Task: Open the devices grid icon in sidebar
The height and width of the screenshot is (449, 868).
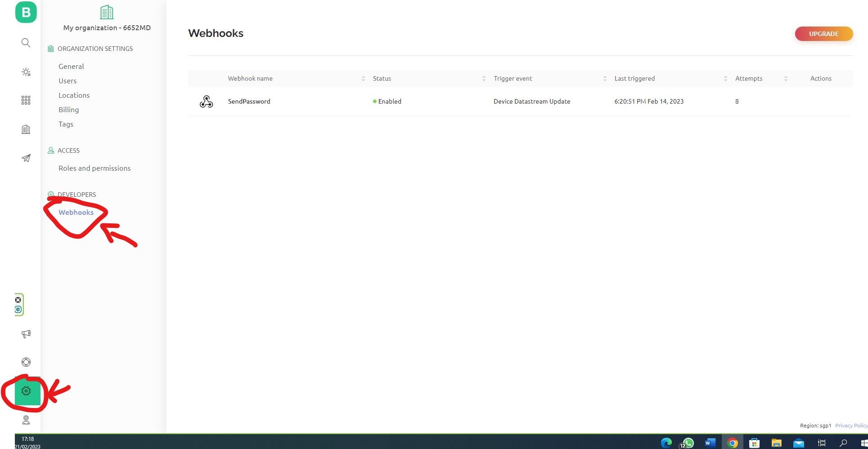Action: [x=26, y=100]
